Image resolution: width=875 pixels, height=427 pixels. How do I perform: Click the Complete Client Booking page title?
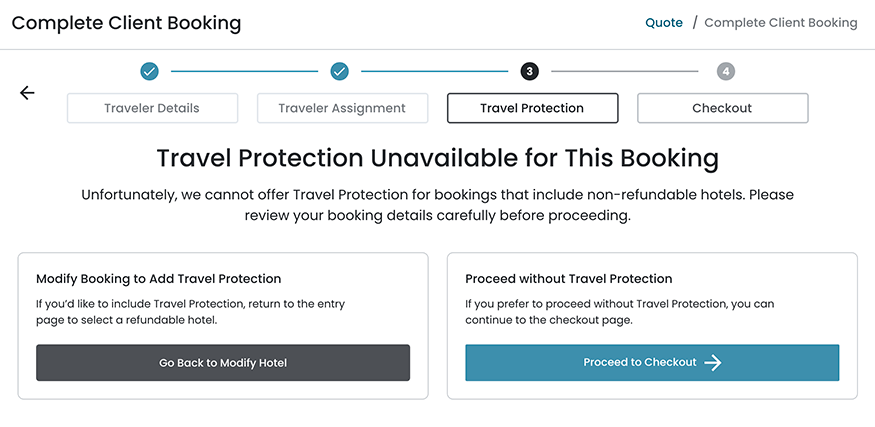[126, 22]
